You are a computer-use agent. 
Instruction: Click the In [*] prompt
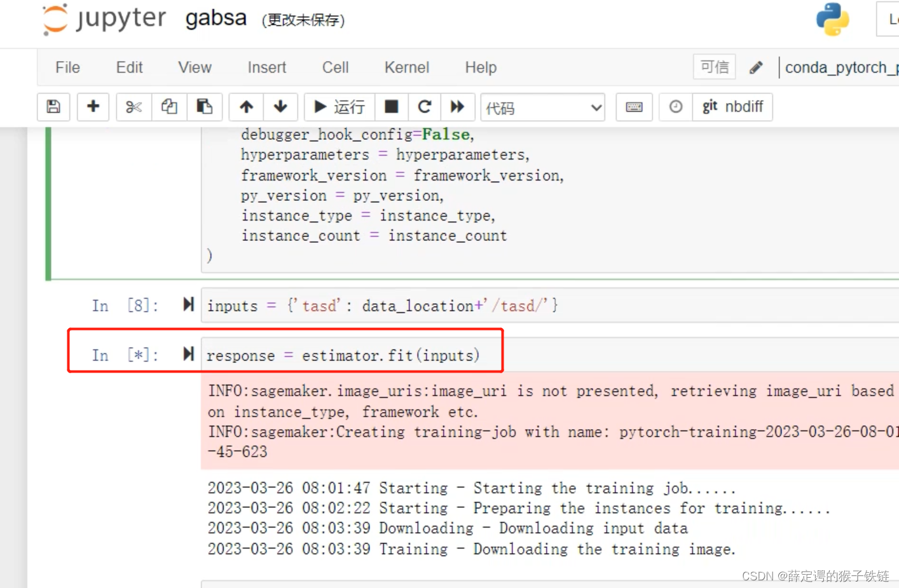(x=125, y=355)
